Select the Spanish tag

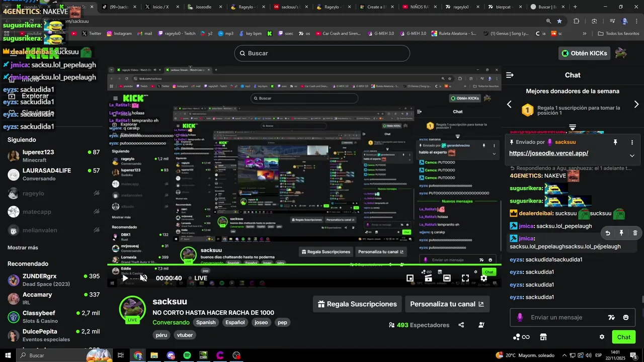(x=206, y=322)
